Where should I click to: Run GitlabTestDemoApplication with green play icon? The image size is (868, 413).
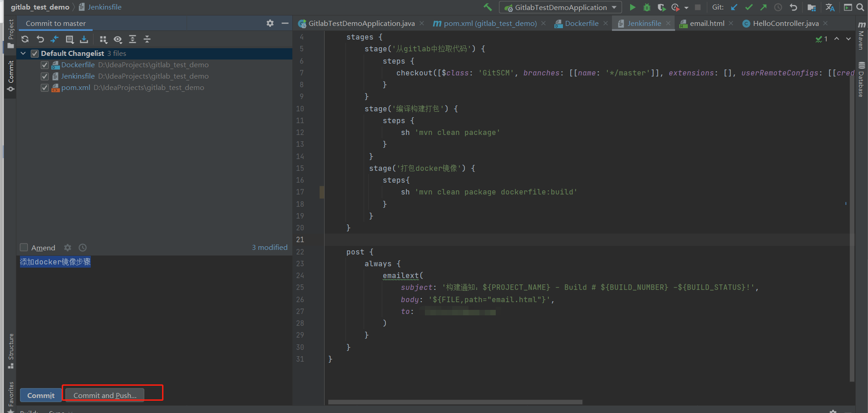point(632,7)
